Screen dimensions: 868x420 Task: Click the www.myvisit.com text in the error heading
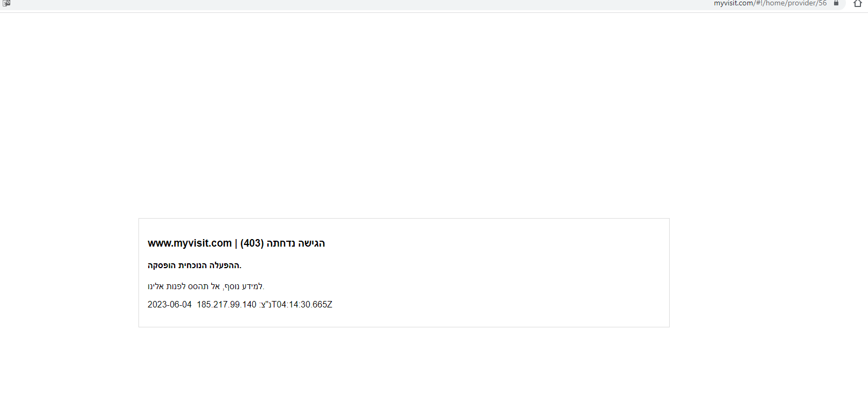[x=190, y=243]
